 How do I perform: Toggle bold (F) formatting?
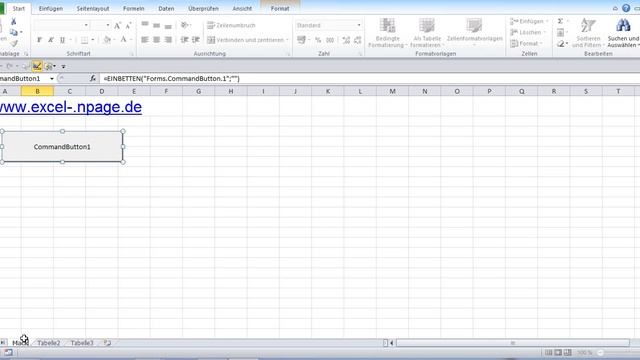pos(39,40)
